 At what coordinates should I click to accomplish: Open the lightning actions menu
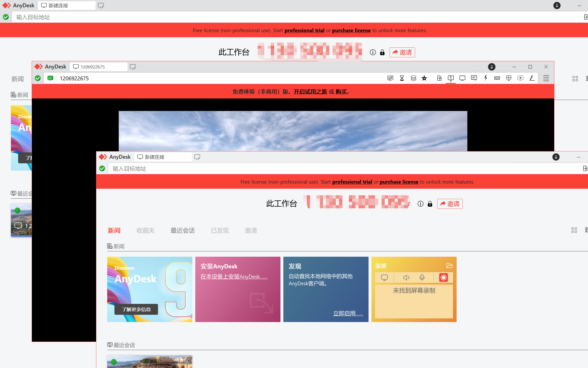pos(486,78)
